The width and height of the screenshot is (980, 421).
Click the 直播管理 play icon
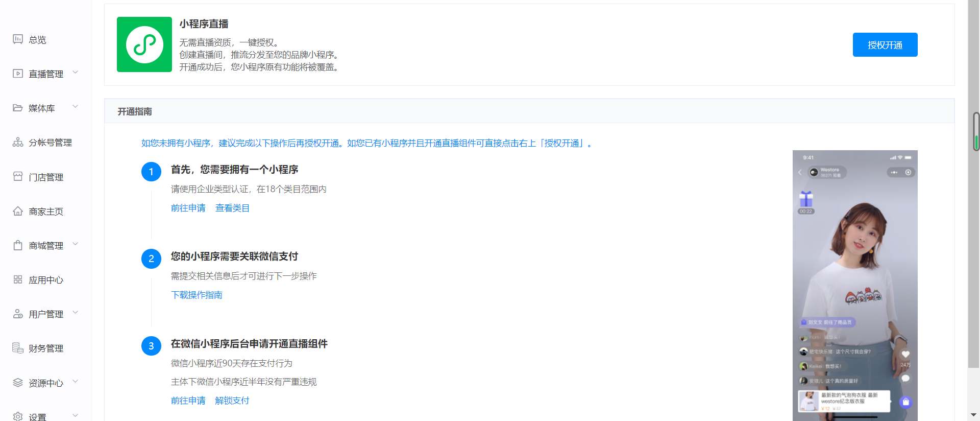click(x=18, y=74)
